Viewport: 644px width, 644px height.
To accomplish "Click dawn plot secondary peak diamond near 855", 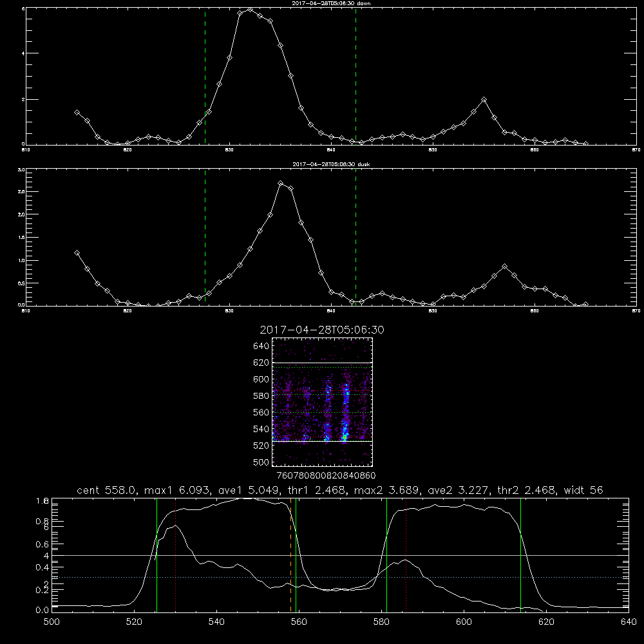I will [484, 100].
